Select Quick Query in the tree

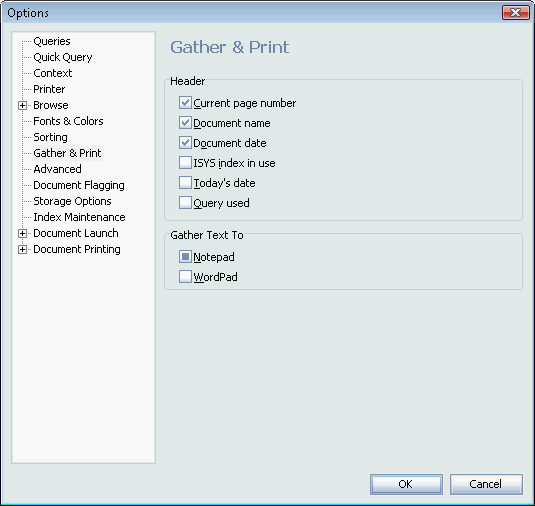(63, 57)
